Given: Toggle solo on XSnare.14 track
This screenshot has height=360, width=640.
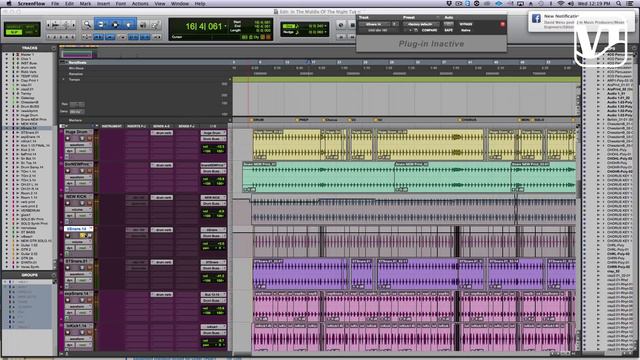Looking at the screenshot, I should click(82, 236).
